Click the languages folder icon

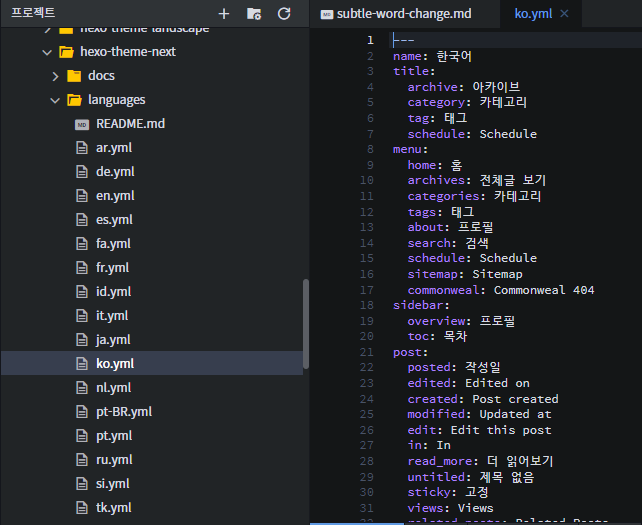click(x=74, y=100)
